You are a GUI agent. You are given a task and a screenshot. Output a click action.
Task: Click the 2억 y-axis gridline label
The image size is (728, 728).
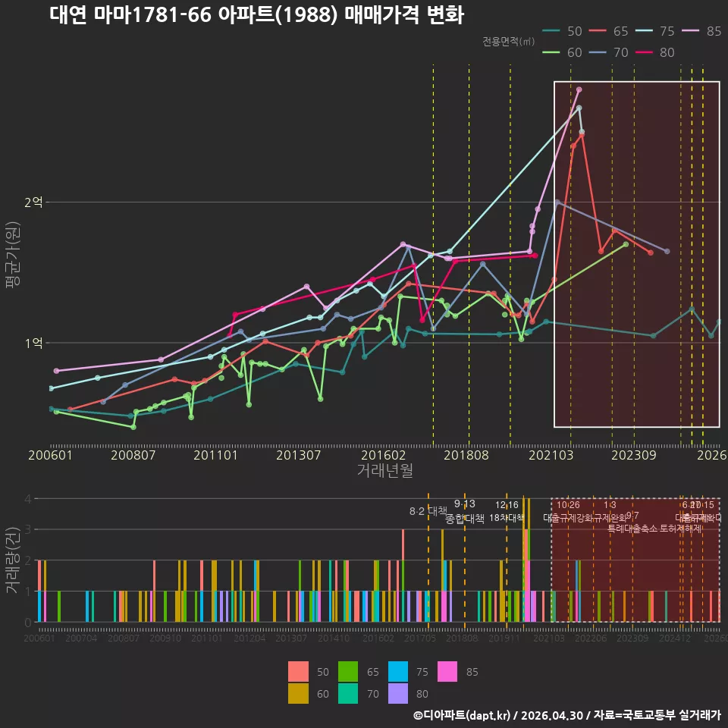pos(33,202)
